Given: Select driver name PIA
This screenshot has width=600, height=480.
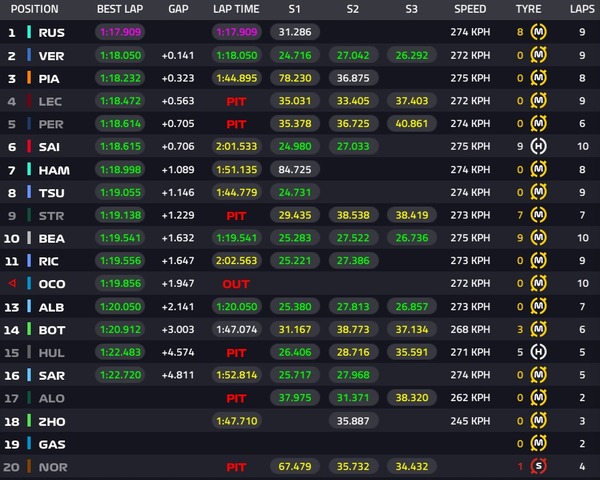Looking at the screenshot, I should (x=52, y=78).
